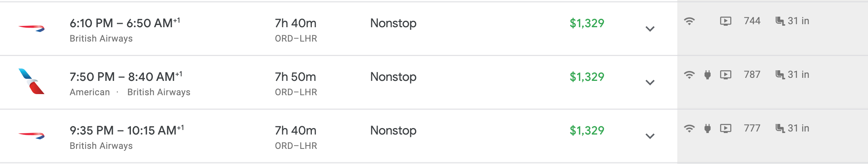Click British Airways logo on 6:10 PM flight

tap(32, 28)
